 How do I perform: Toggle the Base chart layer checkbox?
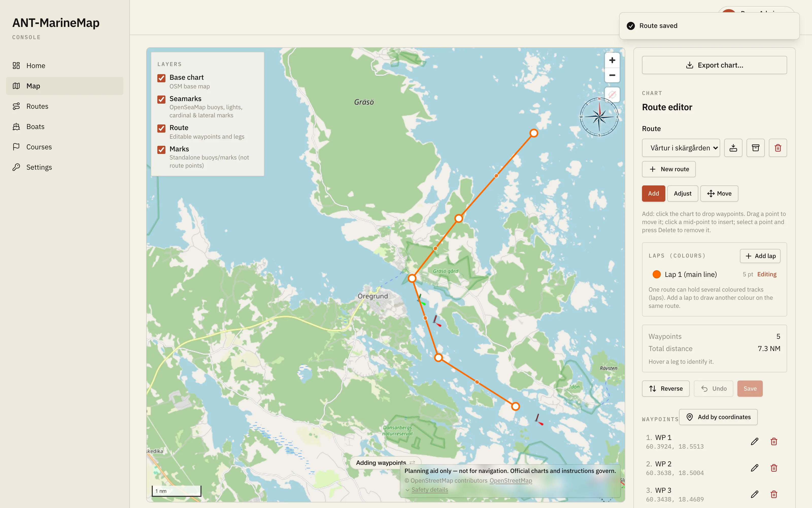point(161,78)
